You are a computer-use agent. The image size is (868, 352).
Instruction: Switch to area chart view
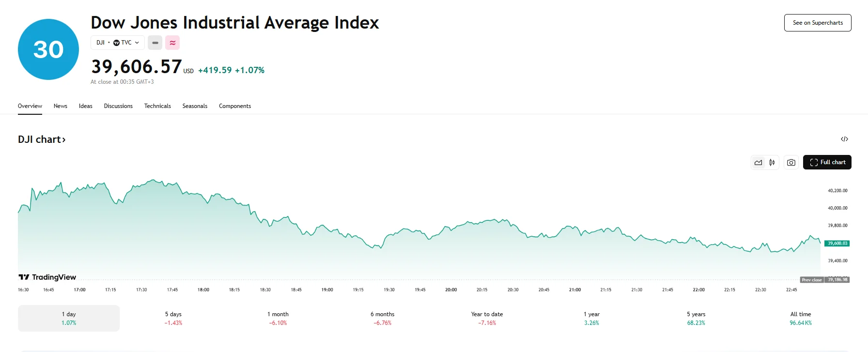(x=758, y=163)
